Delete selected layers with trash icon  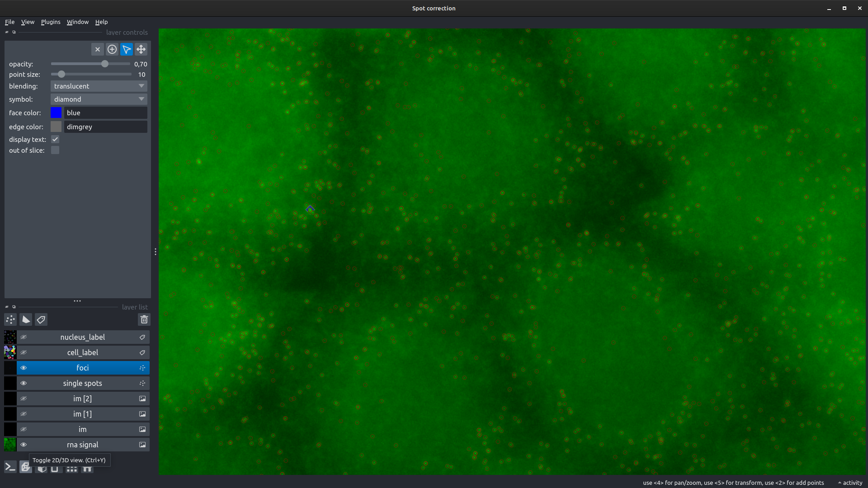(x=144, y=320)
